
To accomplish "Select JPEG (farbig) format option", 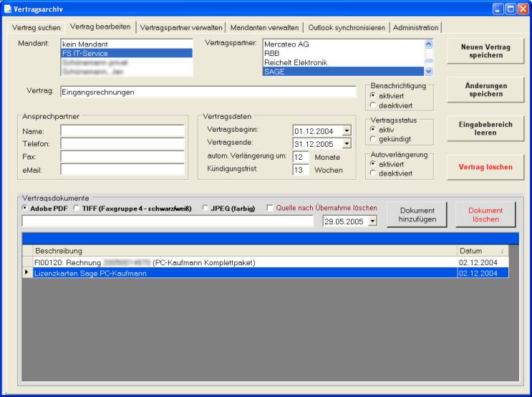I will click(206, 209).
